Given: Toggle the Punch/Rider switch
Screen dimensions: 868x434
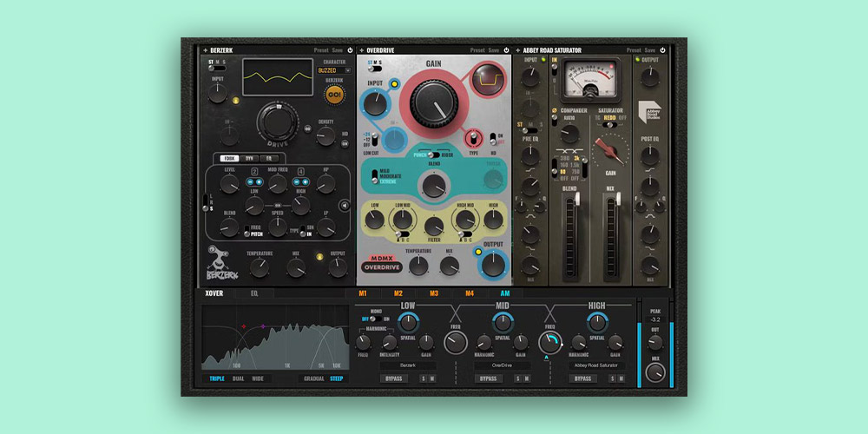Looking at the screenshot, I should 433,155.
